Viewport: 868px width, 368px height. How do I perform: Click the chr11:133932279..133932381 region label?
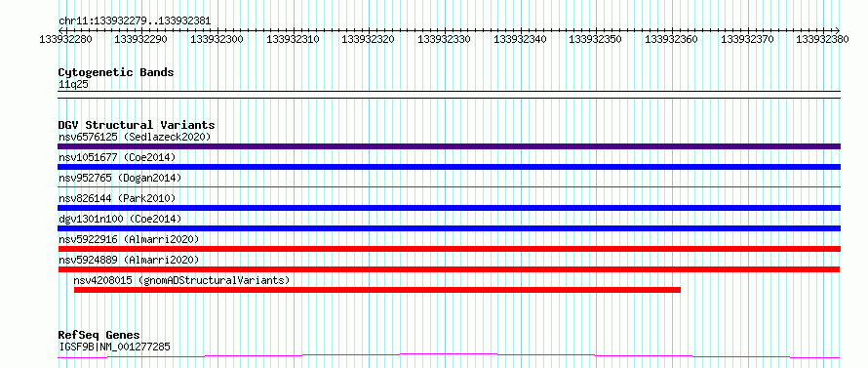(135, 20)
